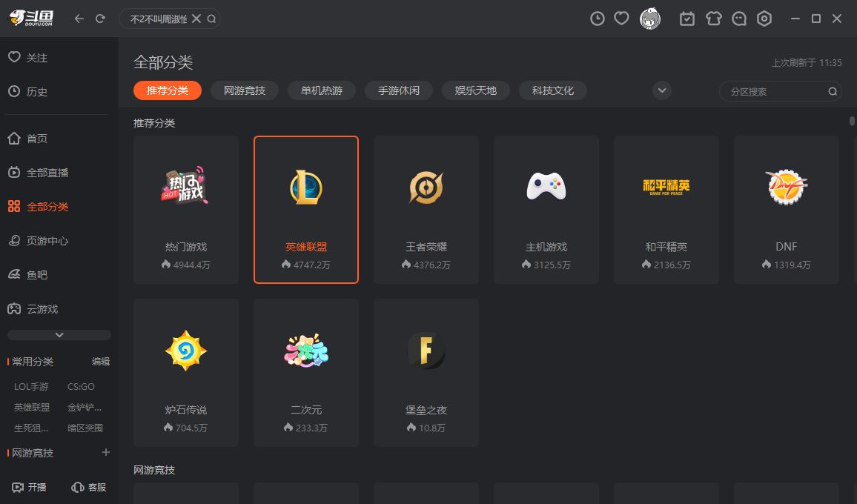
Task: Click the 分区搜索 magnifier icon
Action: [833, 91]
